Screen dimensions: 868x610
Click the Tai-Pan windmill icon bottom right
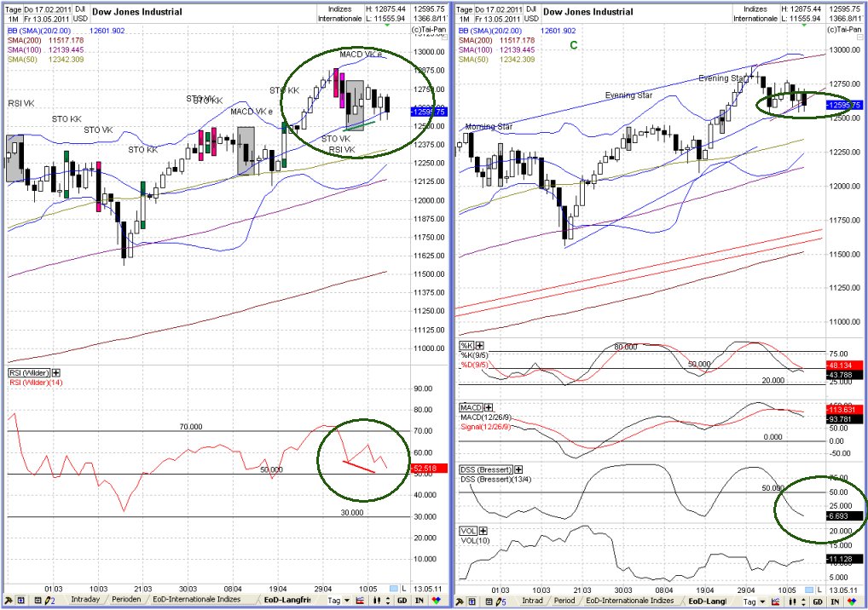click(x=854, y=601)
